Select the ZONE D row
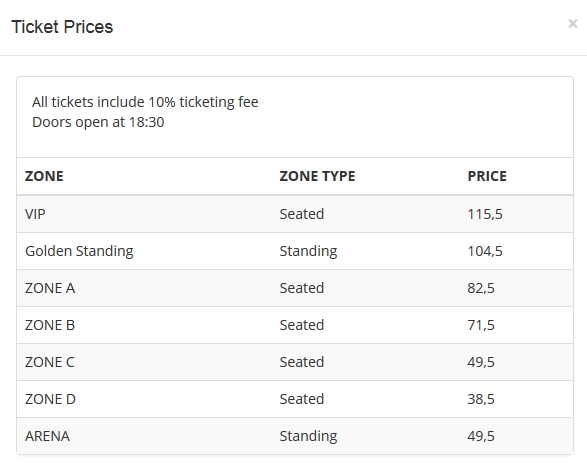The image size is (587, 467). pos(295,399)
